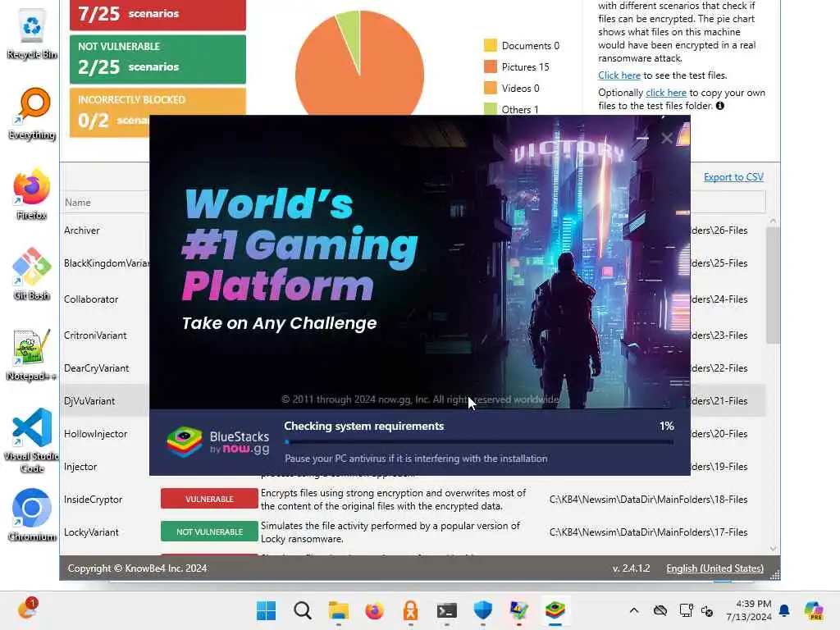
Task: Select the BlueStacks installer taskbar icon
Action: pyautogui.click(x=555, y=610)
